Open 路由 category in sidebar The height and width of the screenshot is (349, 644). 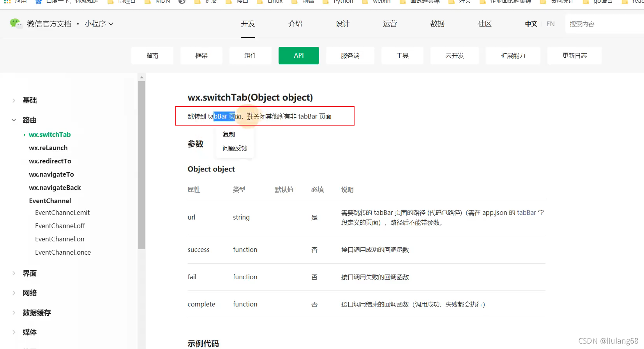pos(30,120)
